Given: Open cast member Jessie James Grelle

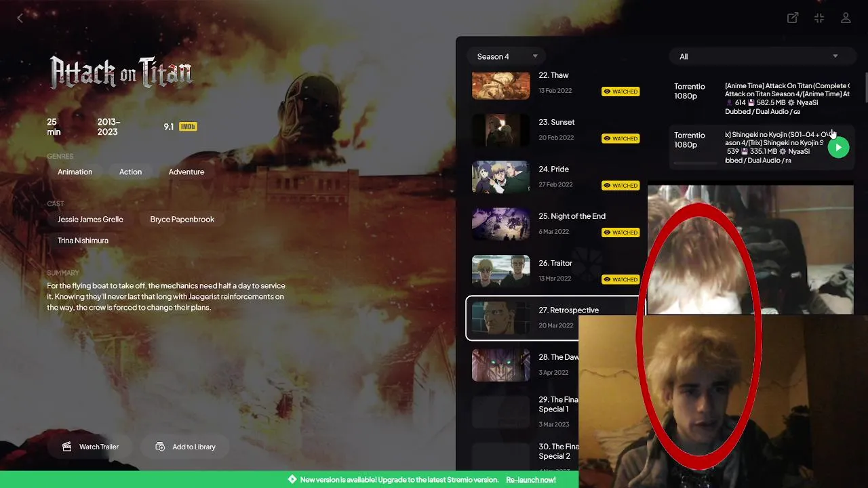Looking at the screenshot, I should coord(90,219).
